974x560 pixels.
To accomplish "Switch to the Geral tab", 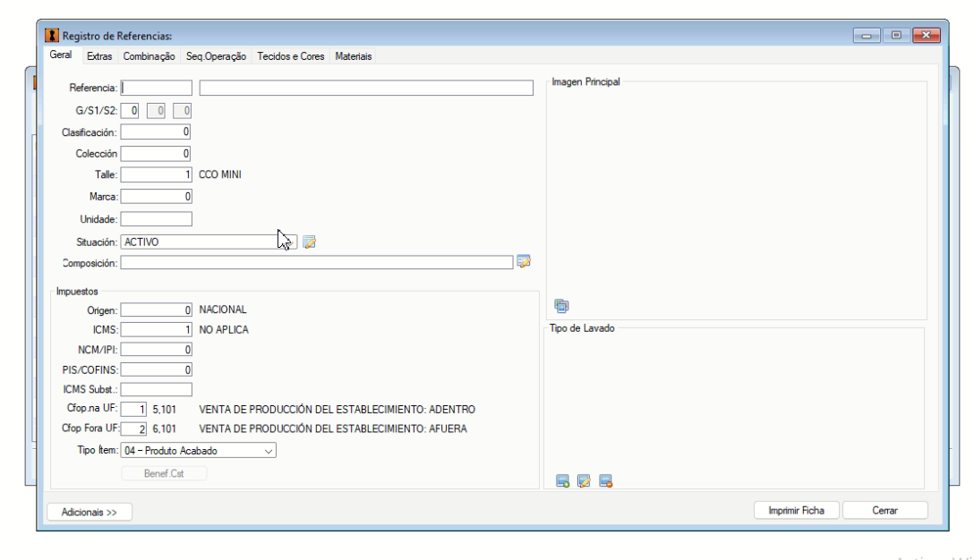I will [x=60, y=55].
